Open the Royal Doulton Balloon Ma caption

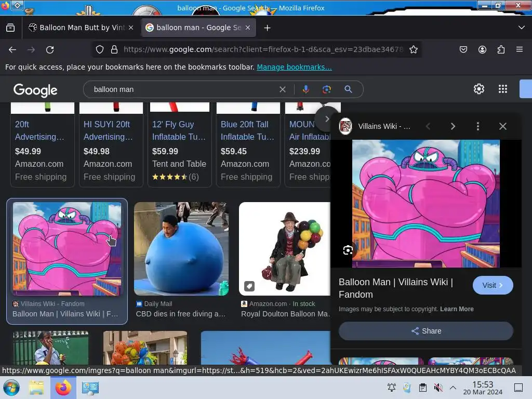(x=285, y=314)
